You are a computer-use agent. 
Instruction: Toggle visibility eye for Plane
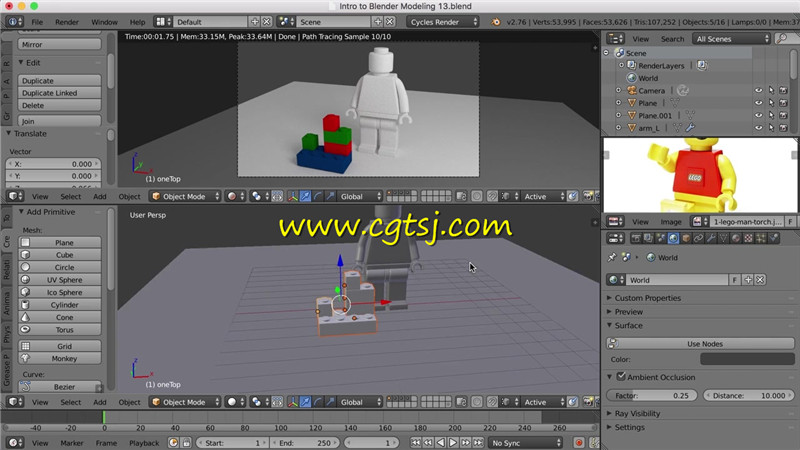(x=759, y=103)
